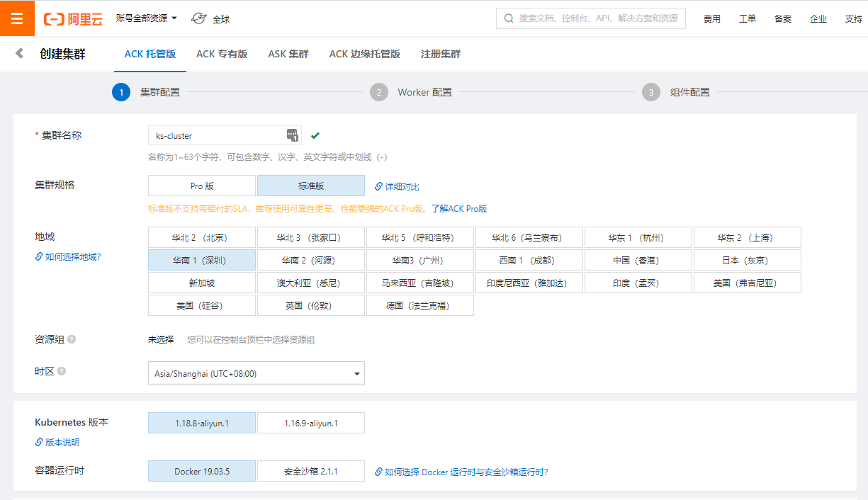868x500 pixels.
Task: Switch to ACK 专有版 tab
Action: tap(222, 54)
